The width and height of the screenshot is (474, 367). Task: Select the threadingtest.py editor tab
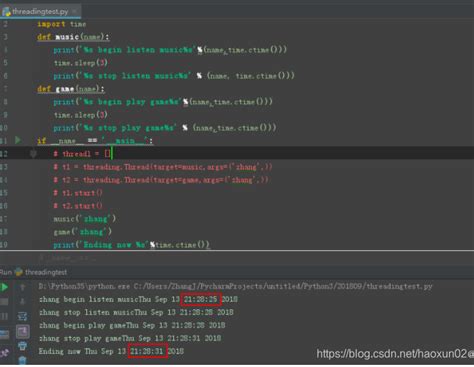click(40, 12)
